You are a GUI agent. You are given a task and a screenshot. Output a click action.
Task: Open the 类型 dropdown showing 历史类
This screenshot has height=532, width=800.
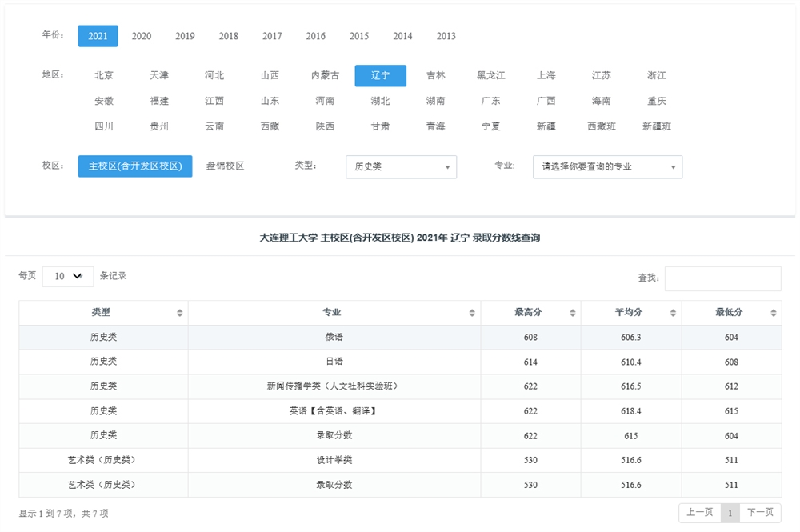[401, 166]
